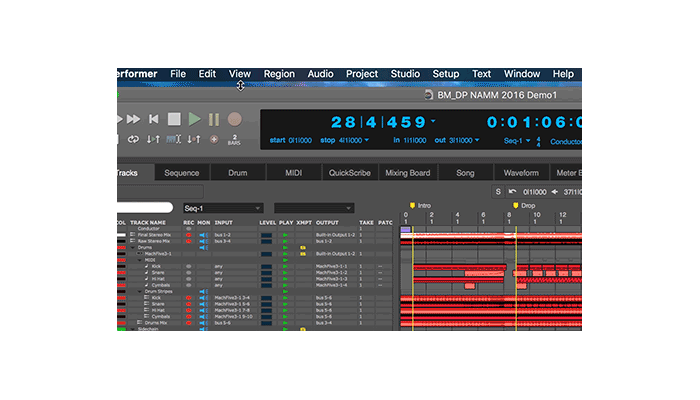The height and width of the screenshot is (400, 700).
Task: Collapse the Drum Stripes folder triangle
Action: [140, 291]
